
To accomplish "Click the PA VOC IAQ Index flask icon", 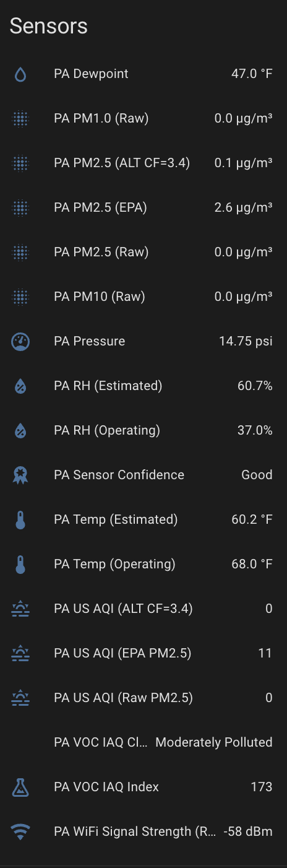I will (x=20, y=788).
